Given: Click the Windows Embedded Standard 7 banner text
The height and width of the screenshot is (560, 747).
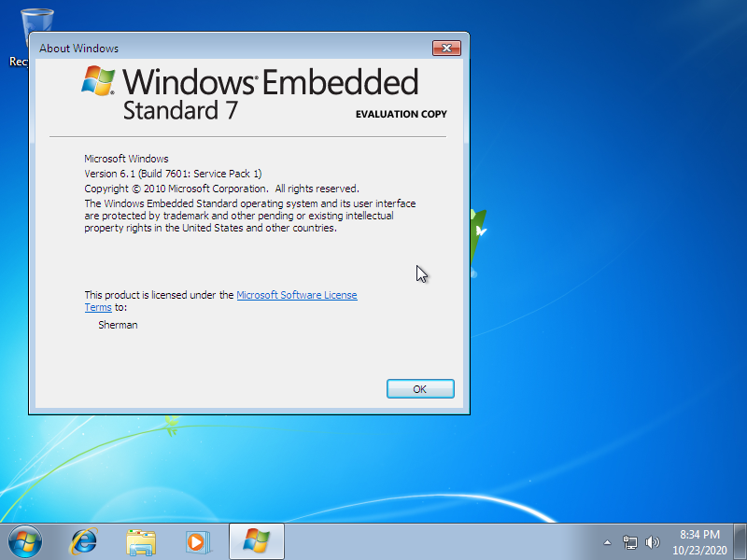Looking at the screenshot, I should coord(271,93).
